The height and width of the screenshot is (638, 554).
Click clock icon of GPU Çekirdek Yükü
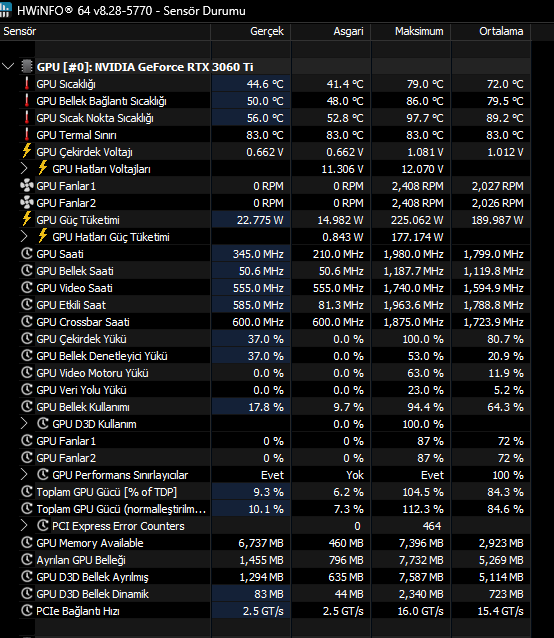(27, 339)
